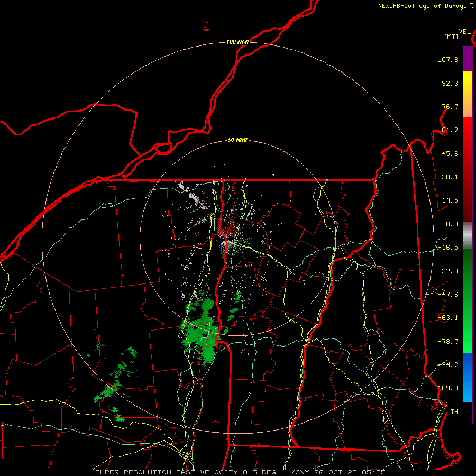Click the -63.1 legend value
Viewport: 476px width, 476px height.
coord(448,318)
